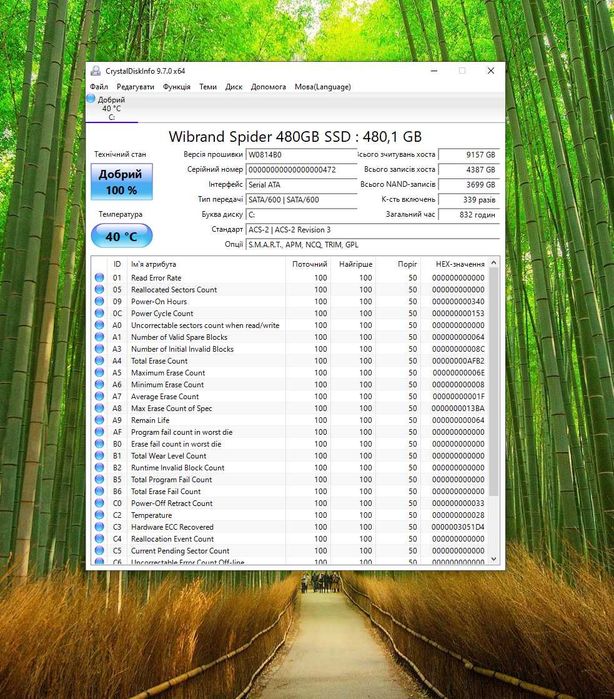Click status orb of Number of Initial Invalid Blocks

pos(99,349)
